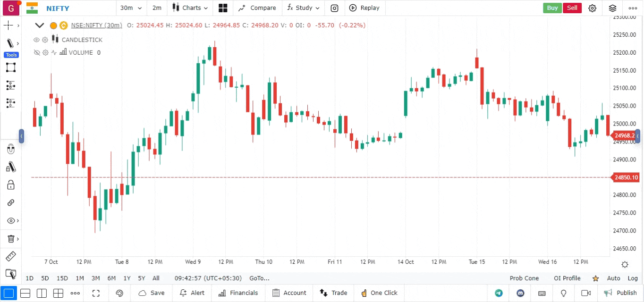Open the color theme palette icon
This screenshot has width=644, height=302.
point(119,293)
